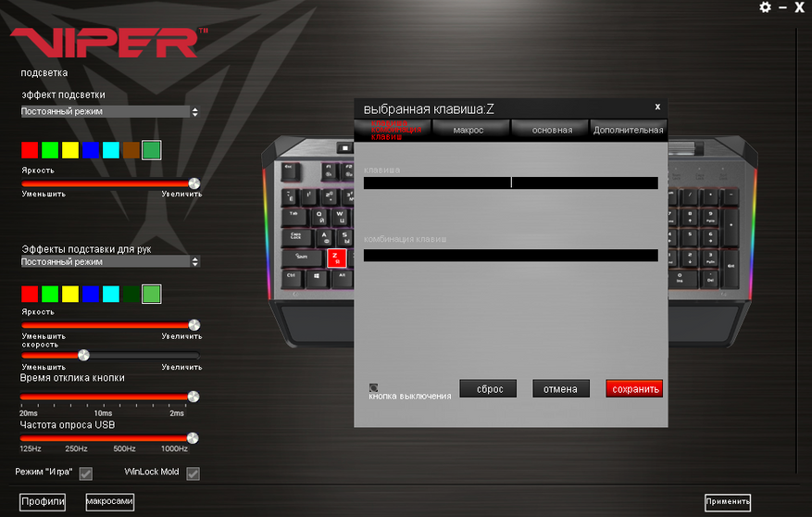Select the A key on keyboard image

[x=325, y=237]
